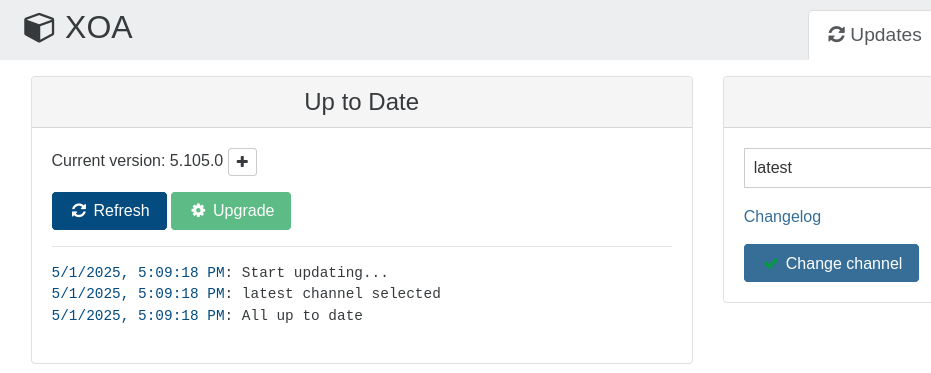
Task: Click the circular arrows icon inside Refresh
Action: pos(79,211)
